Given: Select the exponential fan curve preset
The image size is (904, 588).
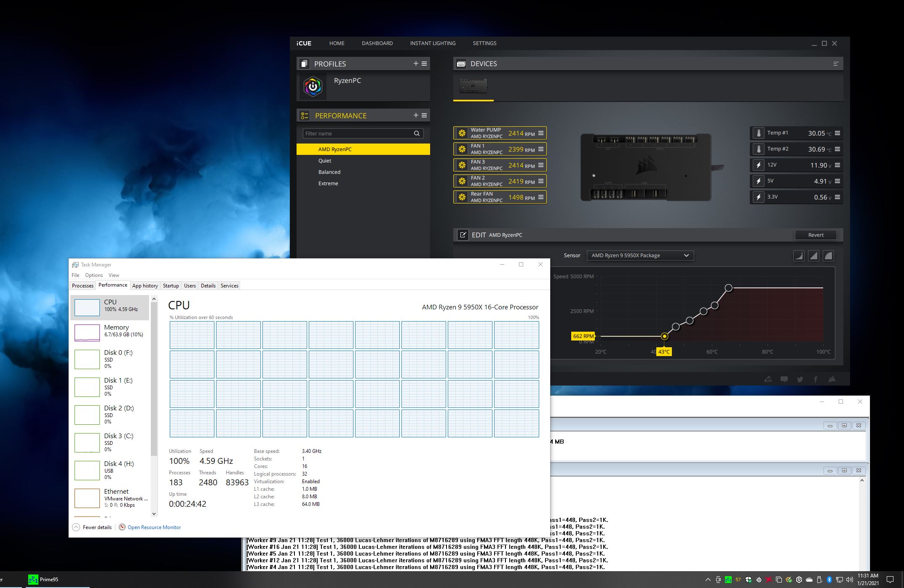Looking at the screenshot, I should 799,255.
